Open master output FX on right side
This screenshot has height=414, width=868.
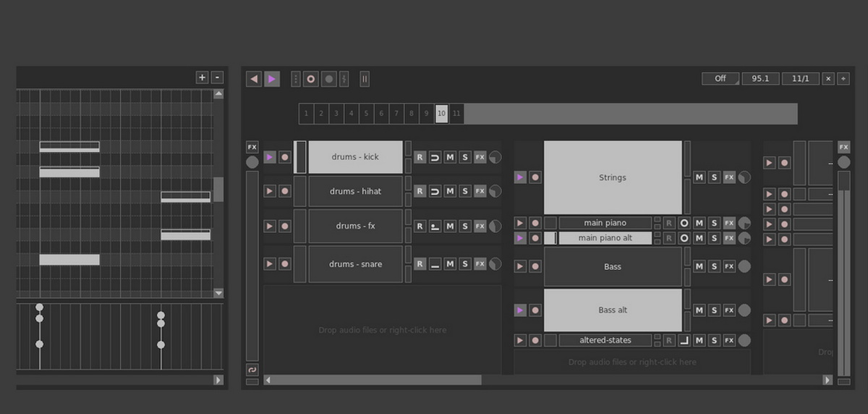pyautogui.click(x=844, y=147)
